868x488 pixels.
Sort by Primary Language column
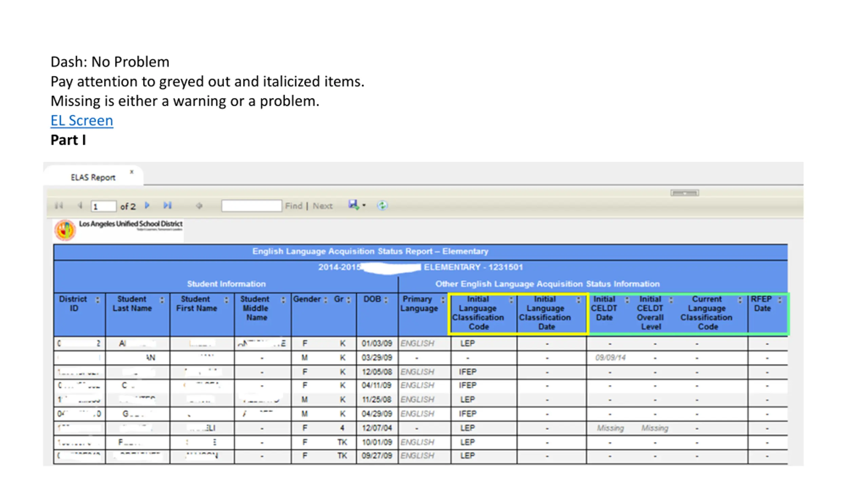click(442, 300)
